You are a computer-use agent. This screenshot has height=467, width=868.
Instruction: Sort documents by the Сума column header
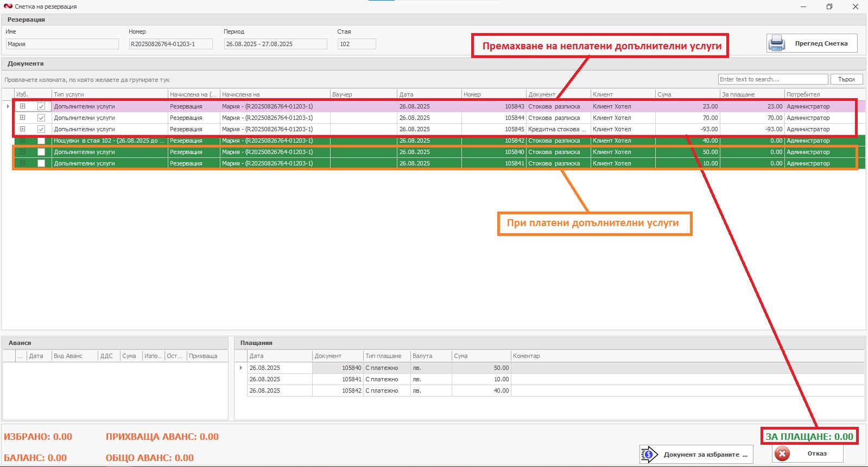coord(686,94)
